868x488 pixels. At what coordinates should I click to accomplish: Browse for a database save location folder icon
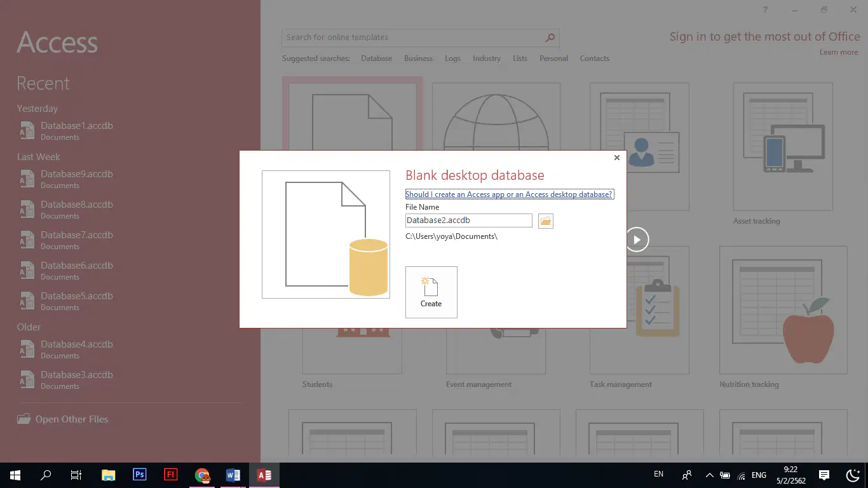coord(545,220)
